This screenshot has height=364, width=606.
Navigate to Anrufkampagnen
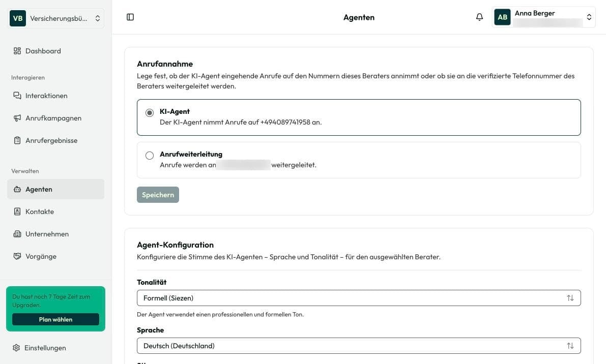55,118
